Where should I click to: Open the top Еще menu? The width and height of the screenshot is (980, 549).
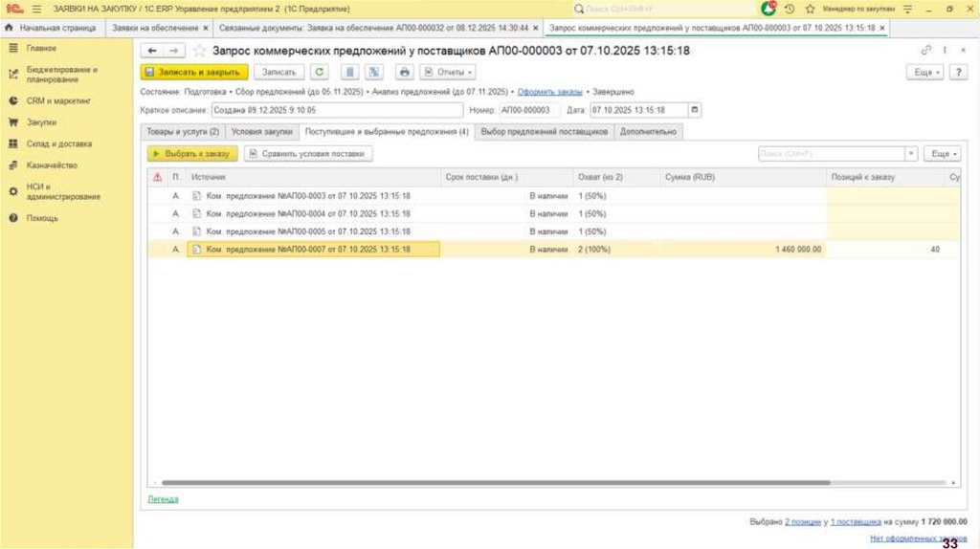pos(925,72)
